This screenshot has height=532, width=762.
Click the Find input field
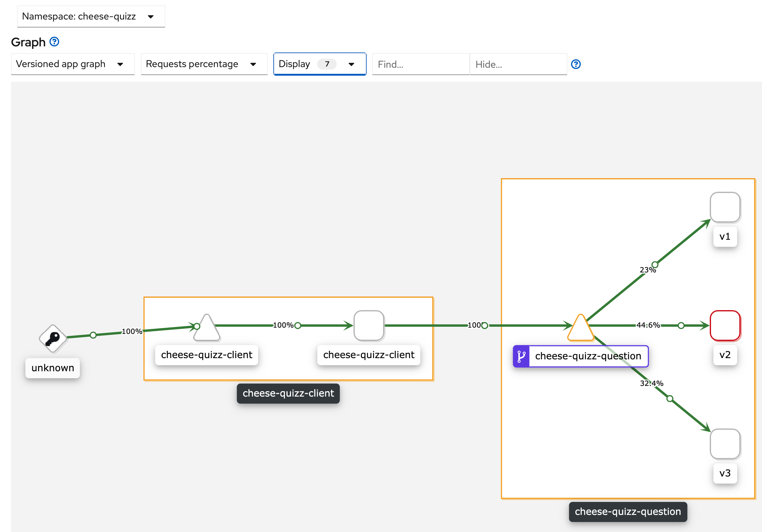point(420,64)
